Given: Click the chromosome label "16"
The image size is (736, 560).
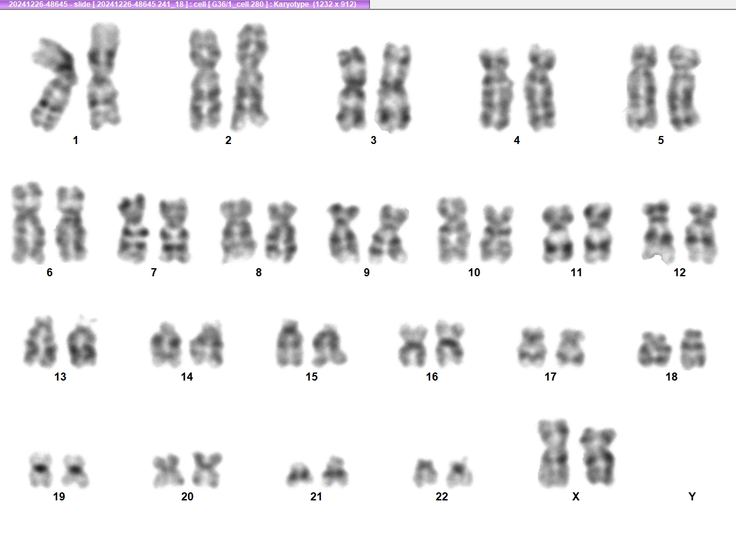Looking at the screenshot, I should (x=432, y=376).
